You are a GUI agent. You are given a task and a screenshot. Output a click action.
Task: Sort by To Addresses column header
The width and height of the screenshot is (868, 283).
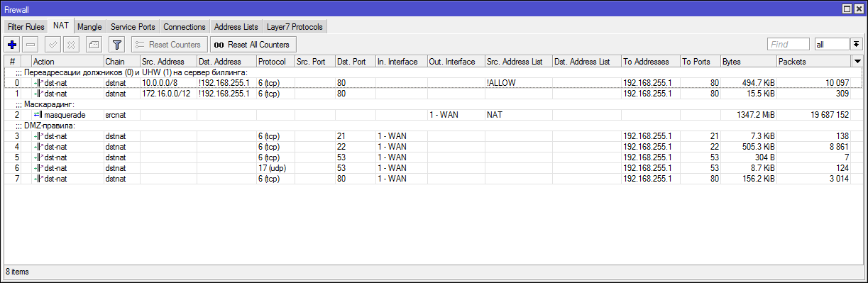pyautogui.click(x=651, y=62)
